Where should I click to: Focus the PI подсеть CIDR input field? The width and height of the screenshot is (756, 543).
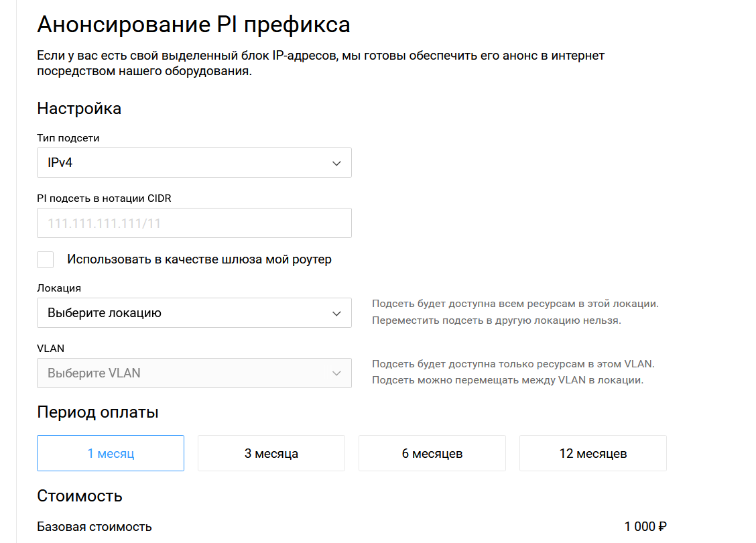(194, 223)
